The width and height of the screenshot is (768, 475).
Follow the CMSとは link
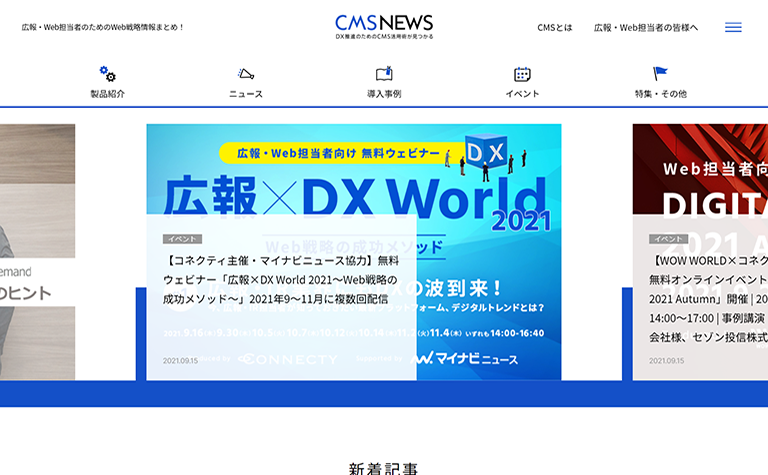(x=554, y=27)
